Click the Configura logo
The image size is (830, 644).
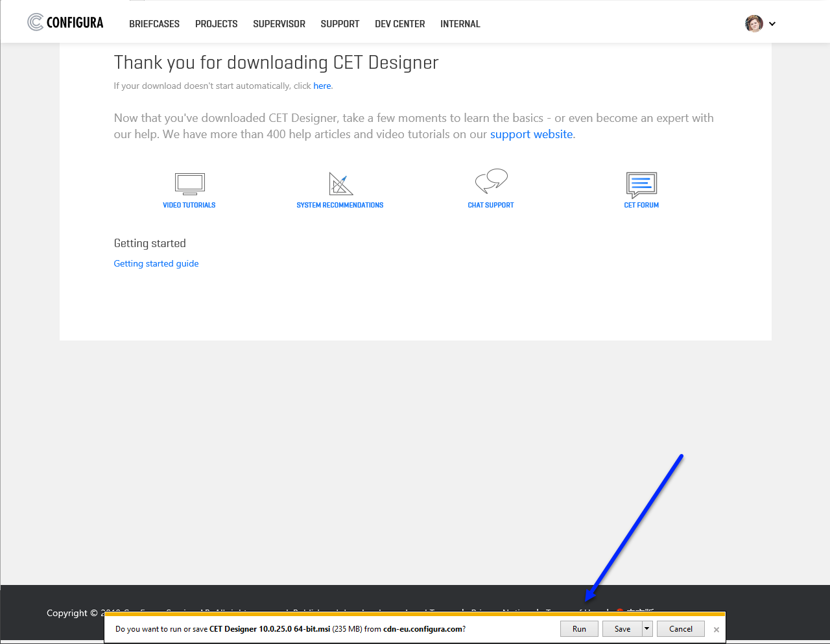(x=65, y=23)
